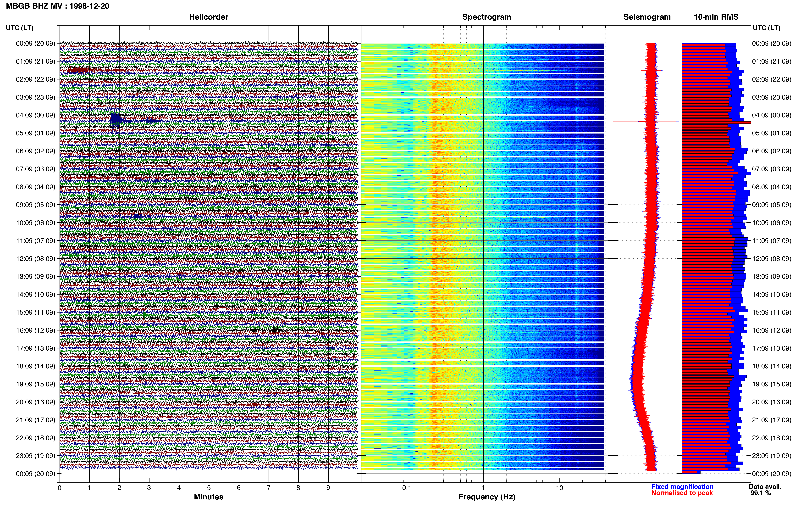812x508 pixels.
Task: Click left time label '21:09 (17:09)'
Action: coord(36,420)
